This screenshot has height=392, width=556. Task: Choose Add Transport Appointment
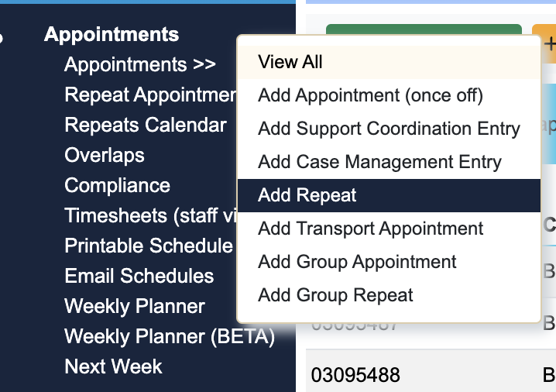coord(371,229)
